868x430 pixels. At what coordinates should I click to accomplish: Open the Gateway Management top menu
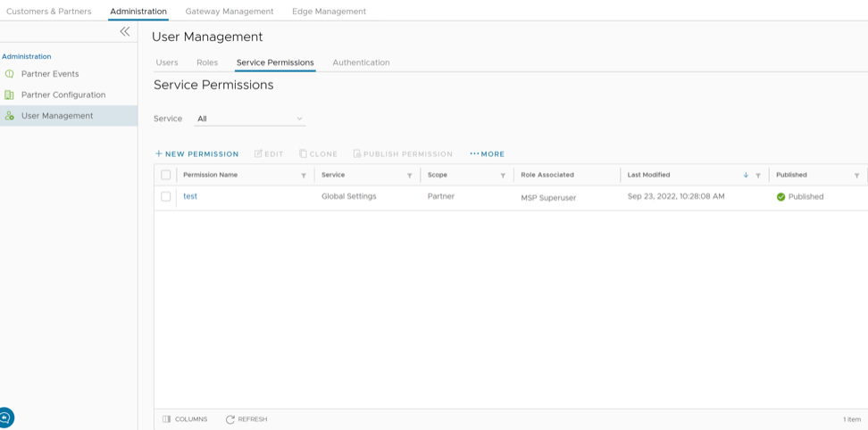coord(230,12)
